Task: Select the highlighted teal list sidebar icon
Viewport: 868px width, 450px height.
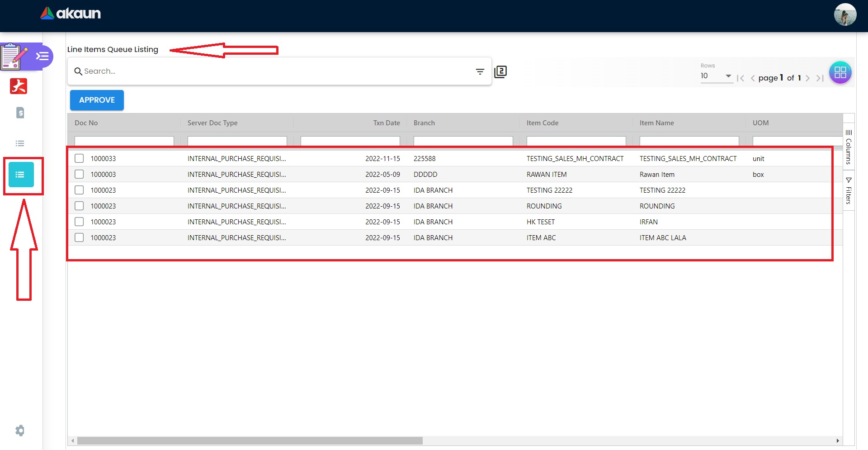Action: [x=21, y=175]
